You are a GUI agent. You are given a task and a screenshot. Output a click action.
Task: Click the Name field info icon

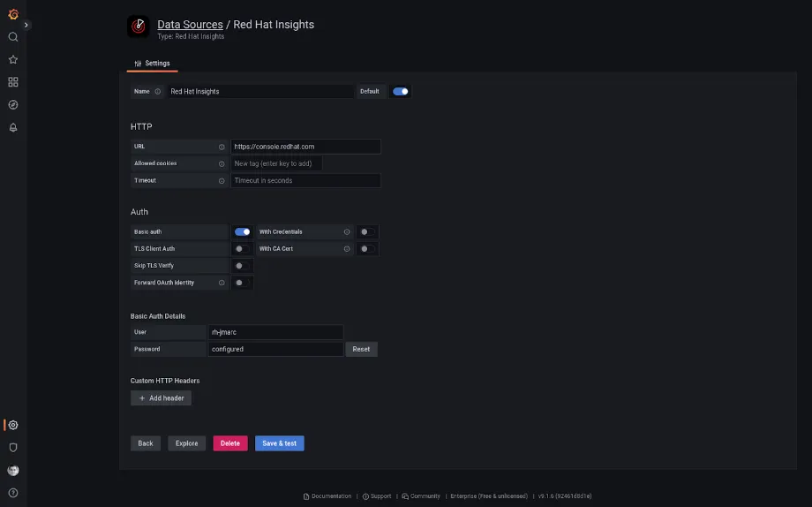[157, 92]
